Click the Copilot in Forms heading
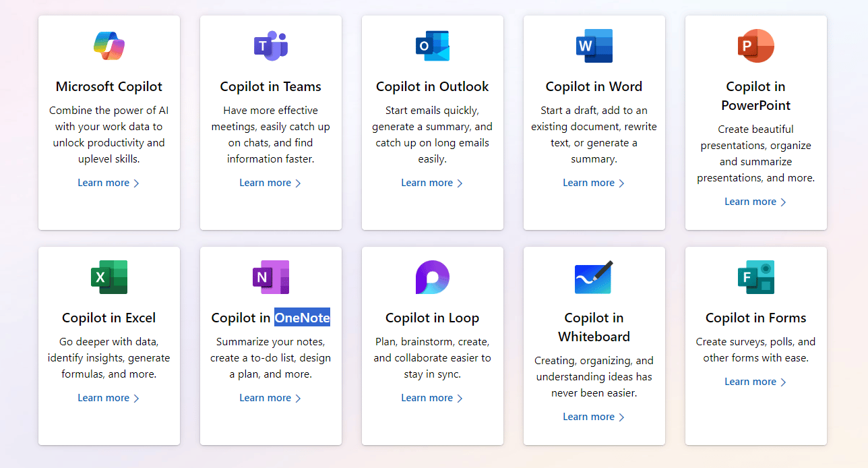The height and width of the screenshot is (468, 868). point(755,318)
